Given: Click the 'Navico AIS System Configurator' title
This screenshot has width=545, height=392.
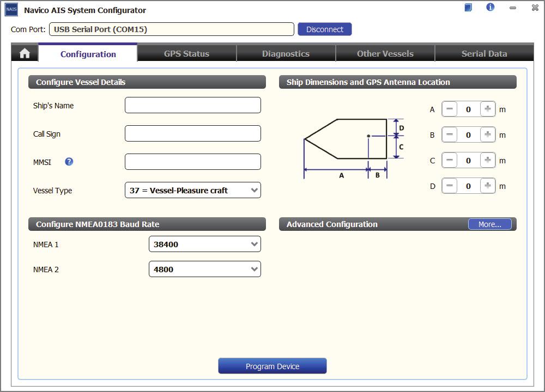Looking at the screenshot, I should (85, 10).
